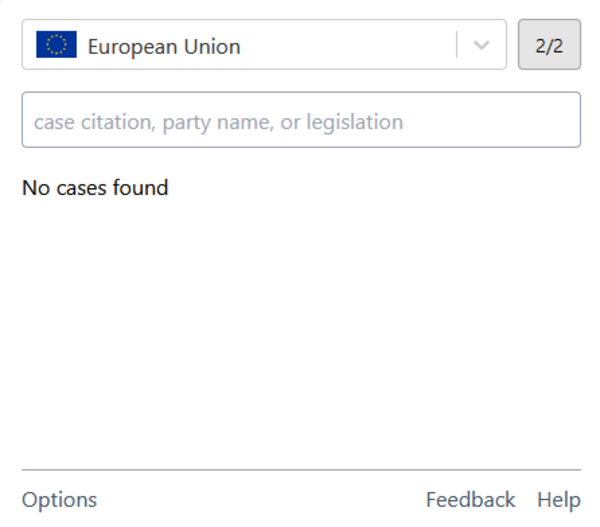
Task: Click the placeholder text about party name or legislation
Action: coord(218,122)
